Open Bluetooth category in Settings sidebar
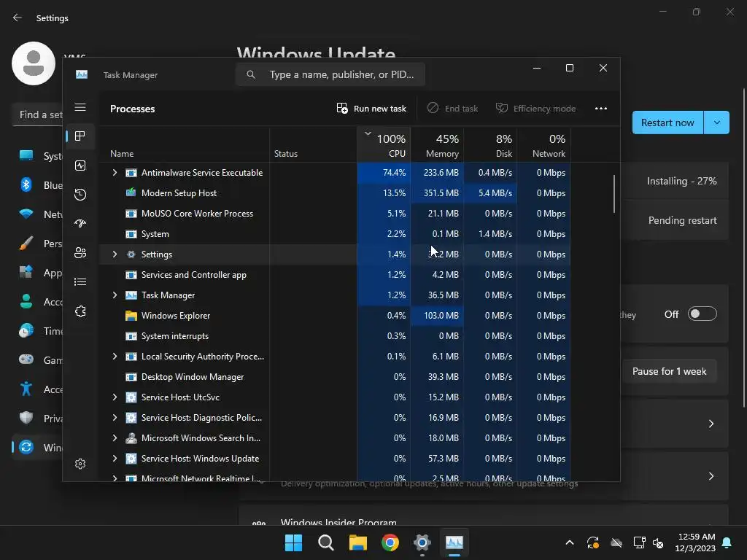Screen dimensions: 747x560 pyautogui.click(x=39, y=184)
